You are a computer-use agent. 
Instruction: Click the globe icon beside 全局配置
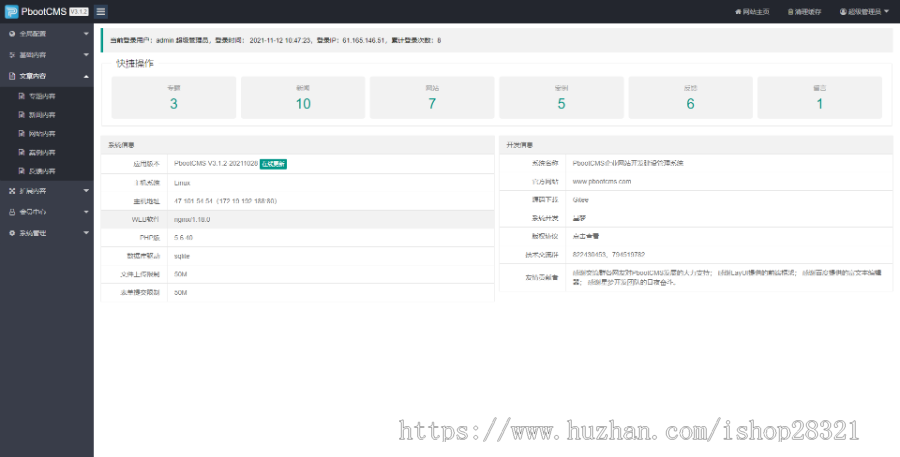coord(12,34)
